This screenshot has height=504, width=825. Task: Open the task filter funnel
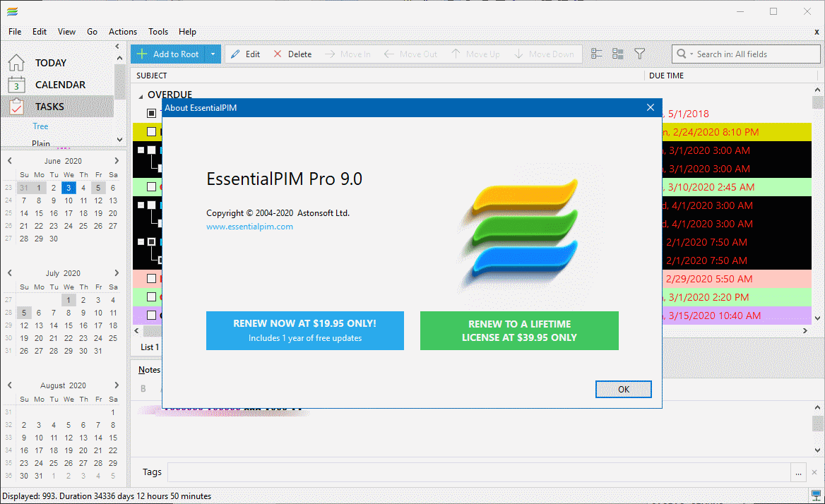click(x=639, y=54)
